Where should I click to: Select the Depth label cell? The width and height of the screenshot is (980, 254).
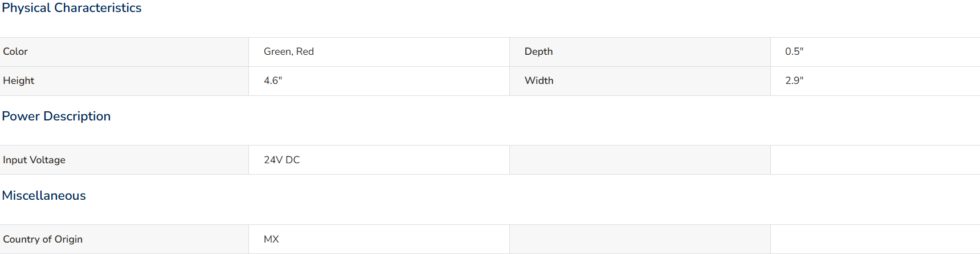[x=640, y=52]
